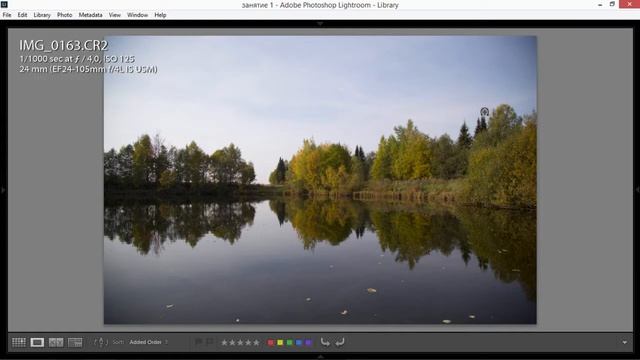Switch to Loupe view
This screenshot has height=360, width=640.
pyautogui.click(x=37, y=342)
